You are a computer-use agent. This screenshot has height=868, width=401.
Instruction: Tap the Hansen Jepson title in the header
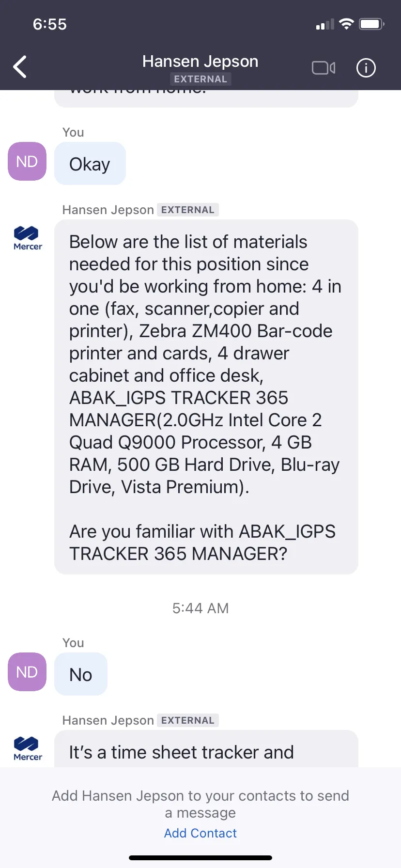tap(200, 62)
